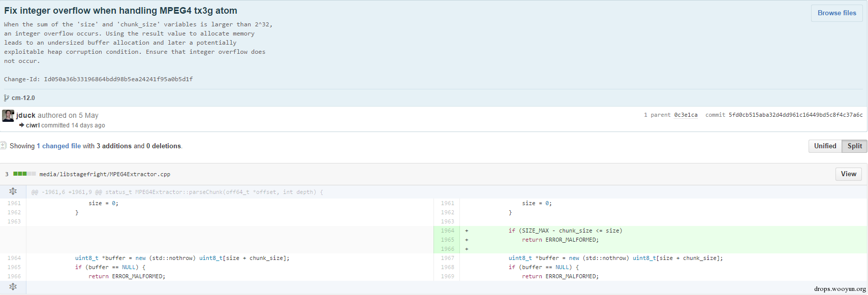Switch diff view to Unified
The image size is (868, 295).
(825, 146)
